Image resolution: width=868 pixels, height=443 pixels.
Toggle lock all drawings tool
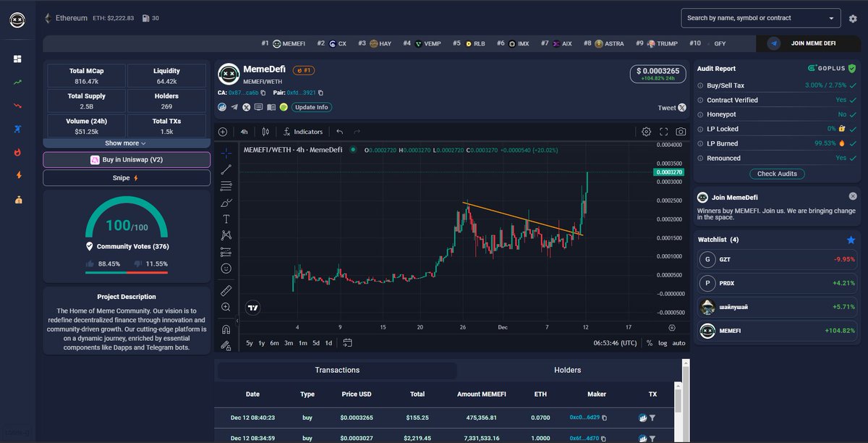226,345
